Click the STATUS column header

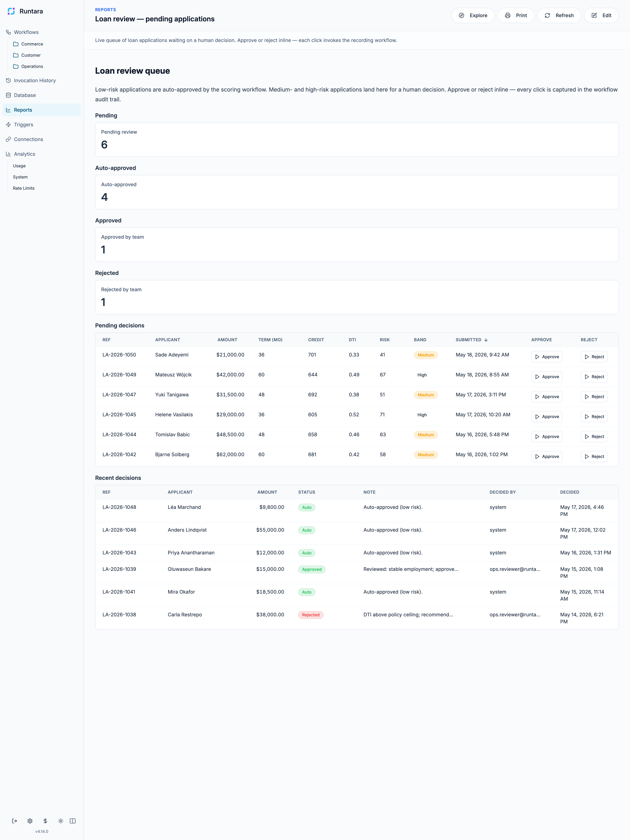point(306,492)
